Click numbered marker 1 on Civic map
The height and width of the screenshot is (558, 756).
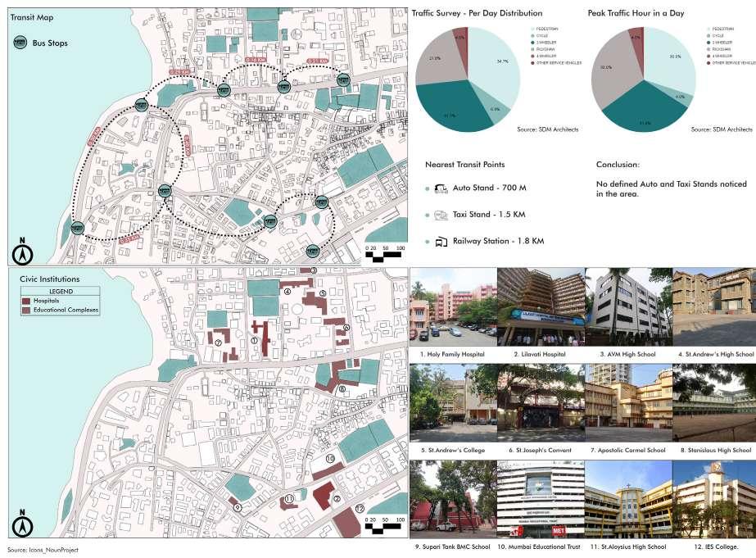tap(254, 340)
